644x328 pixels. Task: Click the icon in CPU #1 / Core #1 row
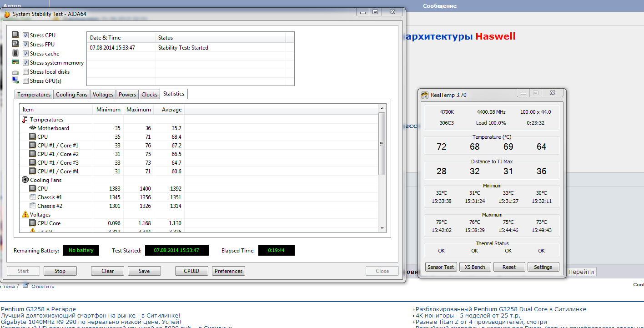click(32, 145)
